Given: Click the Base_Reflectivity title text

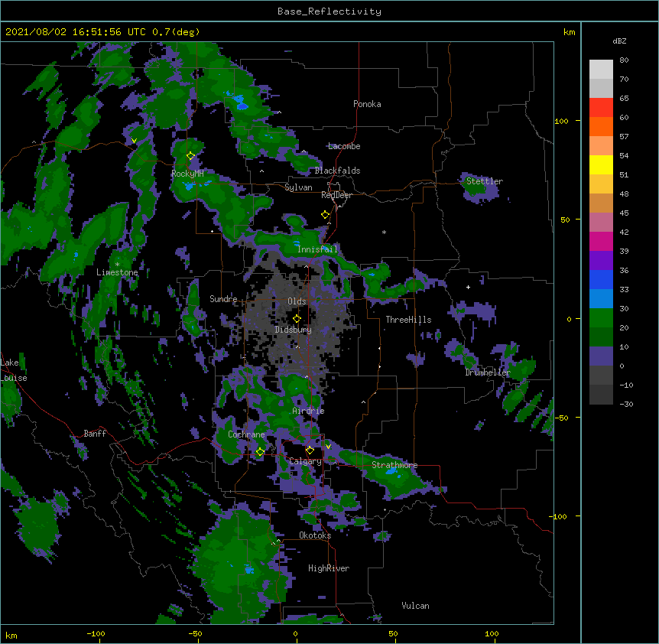Looking at the screenshot, I should point(329,11).
